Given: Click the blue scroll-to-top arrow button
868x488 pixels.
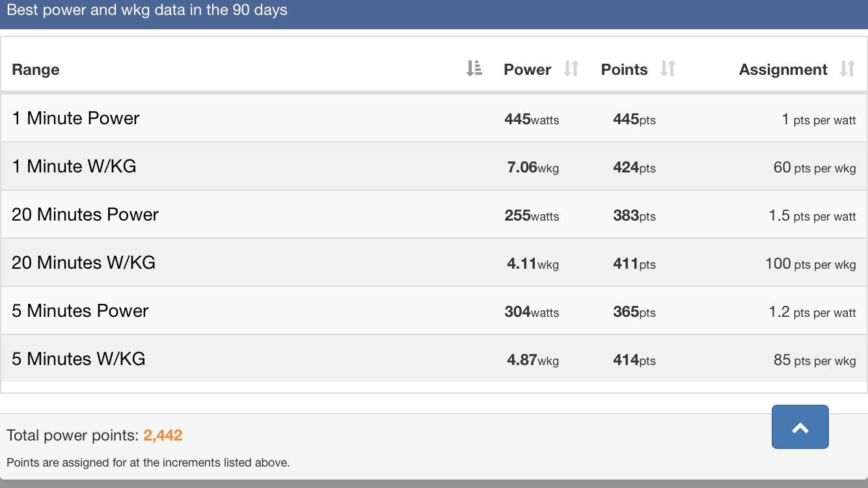Looking at the screenshot, I should click(x=800, y=427).
